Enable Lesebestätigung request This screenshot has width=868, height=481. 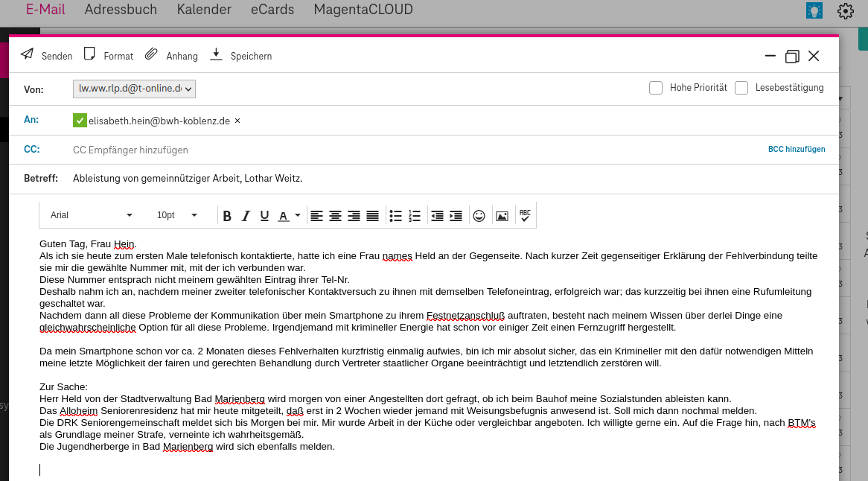pos(741,87)
